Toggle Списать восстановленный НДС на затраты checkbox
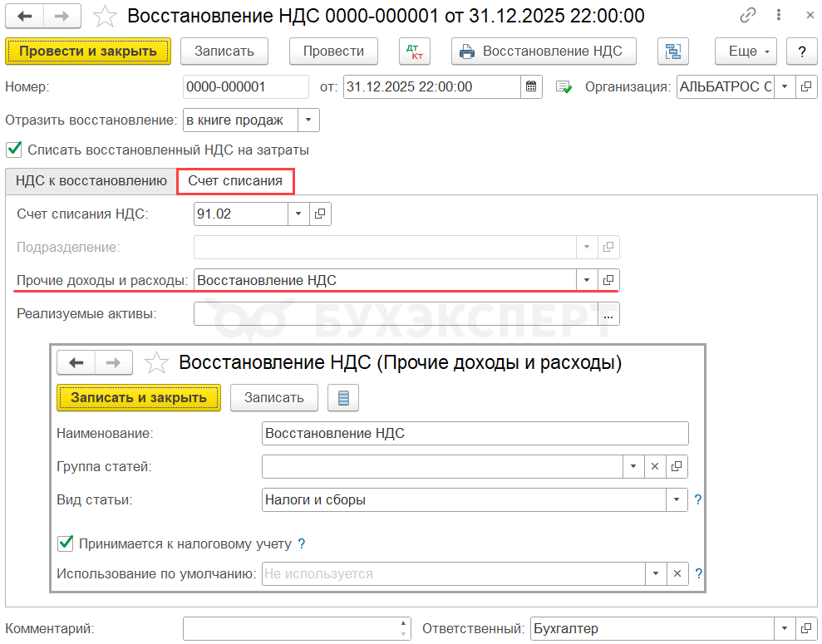This screenshot has height=644, width=822. pos(13,150)
